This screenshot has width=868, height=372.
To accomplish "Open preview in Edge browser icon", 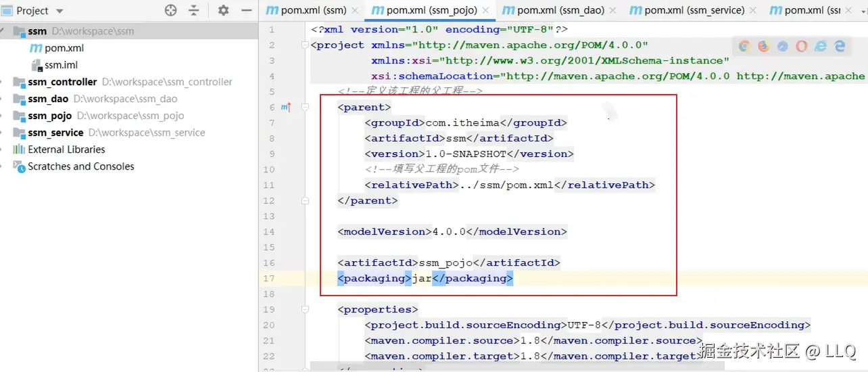I will coord(840,46).
